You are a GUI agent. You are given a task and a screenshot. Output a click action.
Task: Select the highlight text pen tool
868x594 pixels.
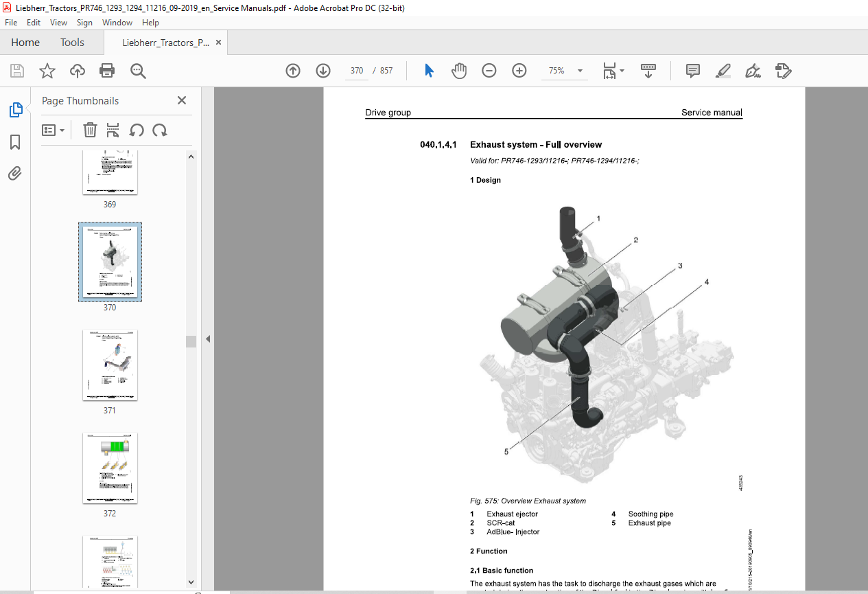[723, 70]
